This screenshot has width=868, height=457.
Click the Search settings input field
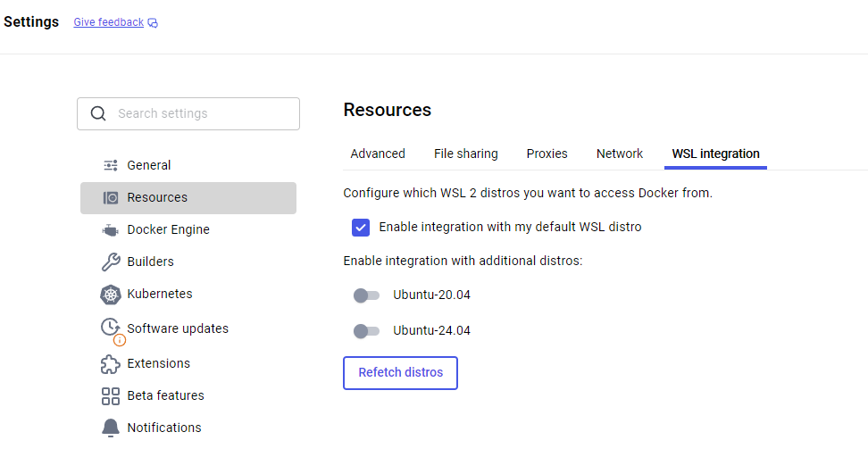[x=188, y=114]
